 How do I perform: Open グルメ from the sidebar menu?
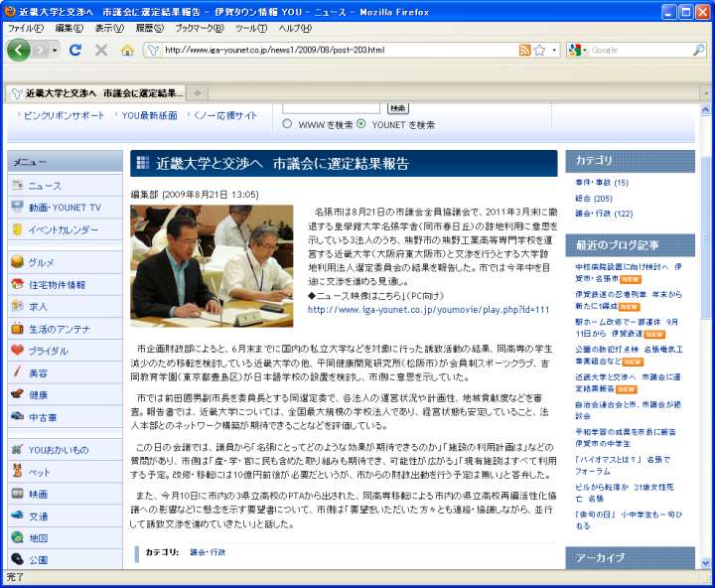point(42,262)
